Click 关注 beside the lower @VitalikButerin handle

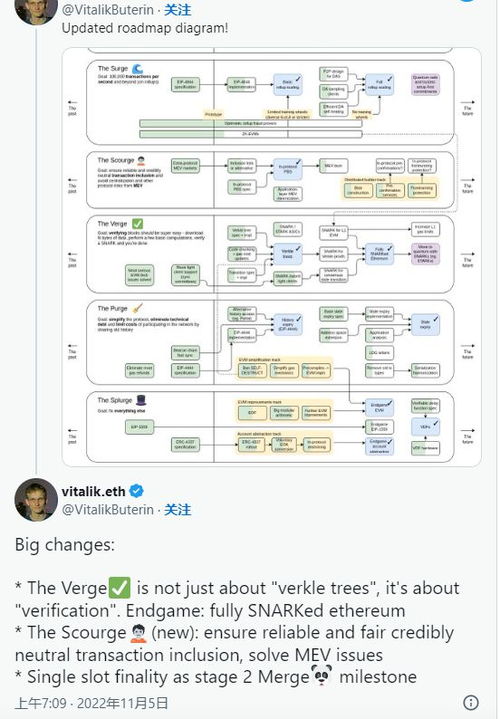tap(178, 509)
